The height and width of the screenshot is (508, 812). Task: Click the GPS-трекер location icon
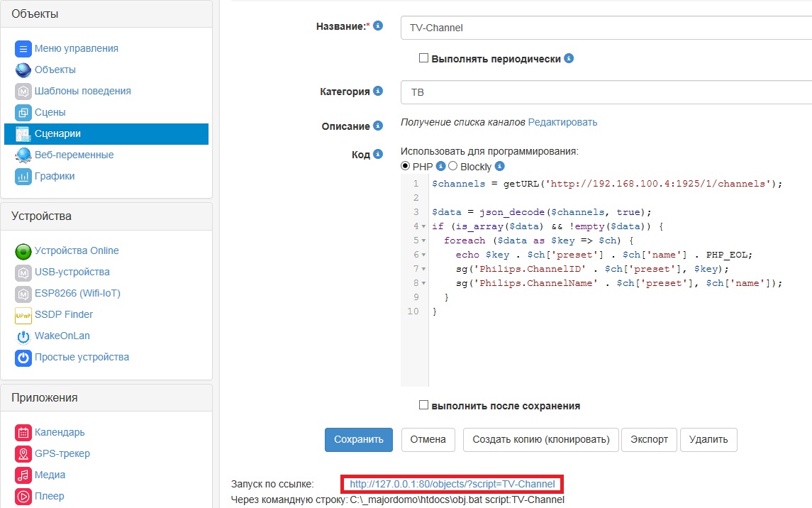(x=23, y=454)
